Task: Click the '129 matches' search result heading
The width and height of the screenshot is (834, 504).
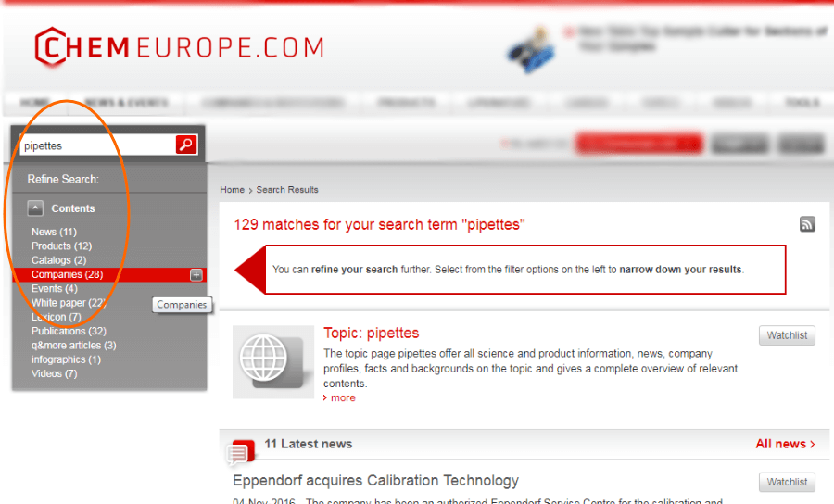Action: [x=379, y=225]
